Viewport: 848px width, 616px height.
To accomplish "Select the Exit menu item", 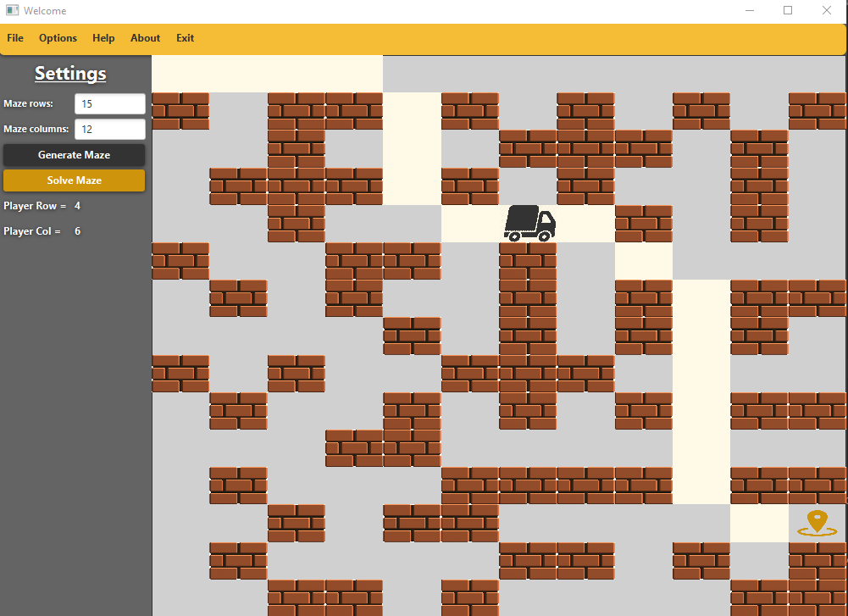I will point(185,38).
